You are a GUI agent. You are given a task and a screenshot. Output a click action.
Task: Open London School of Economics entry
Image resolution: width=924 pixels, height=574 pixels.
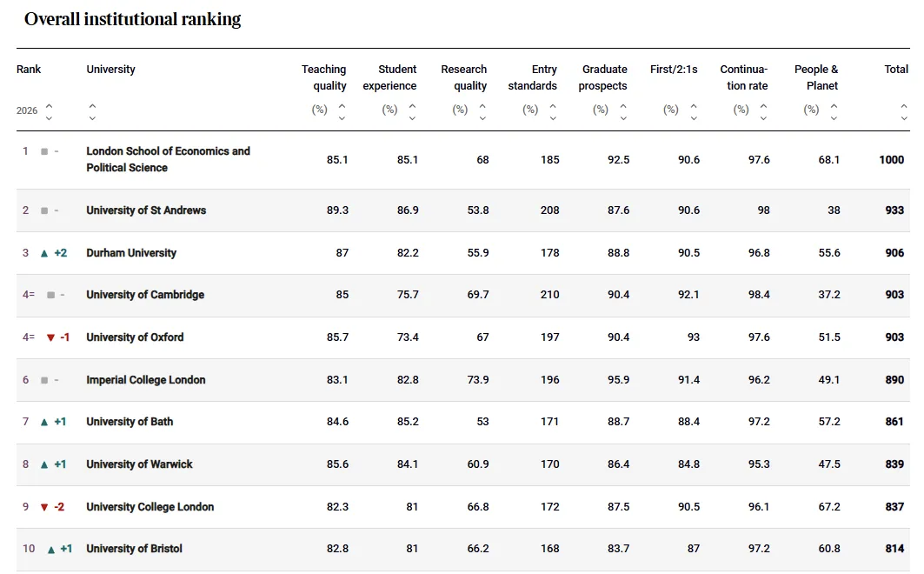point(168,159)
